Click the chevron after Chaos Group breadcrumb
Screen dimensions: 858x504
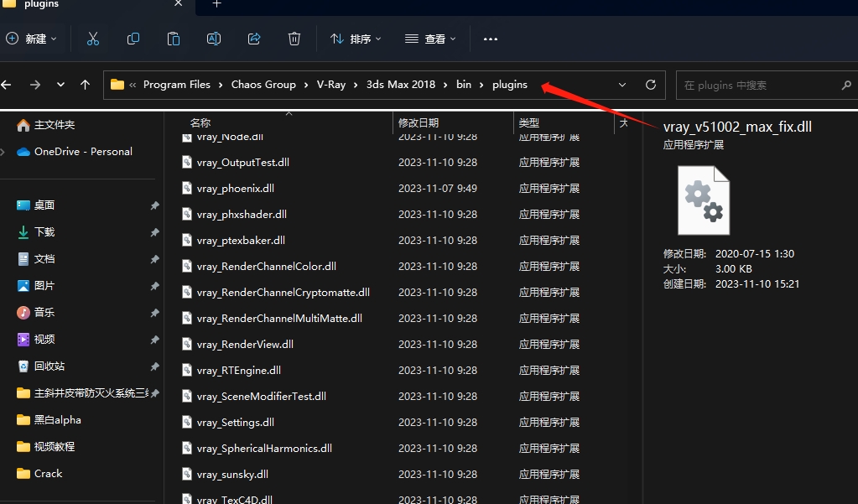coord(305,85)
